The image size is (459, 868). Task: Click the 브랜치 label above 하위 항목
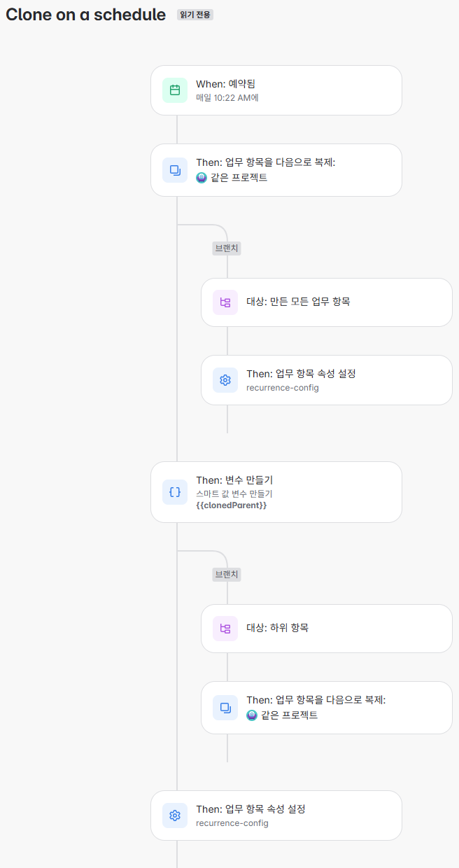point(227,575)
